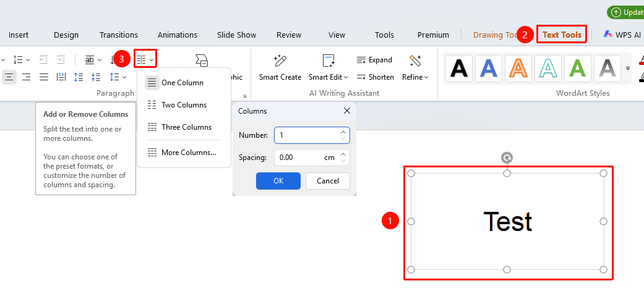Click the text direction 'ab' icon
This screenshot has height=307, width=644.
(90, 60)
